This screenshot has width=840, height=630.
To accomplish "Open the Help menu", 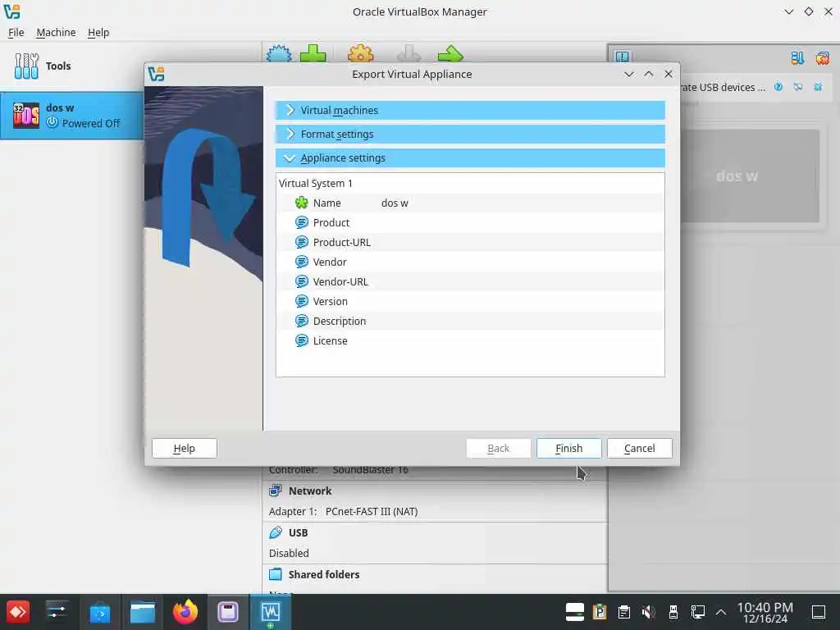I will [98, 32].
